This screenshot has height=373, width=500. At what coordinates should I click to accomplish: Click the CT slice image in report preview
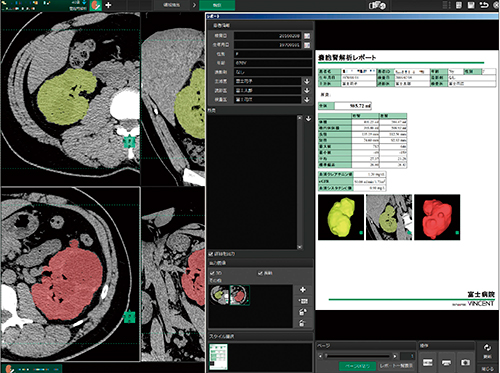(x=389, y=217)
